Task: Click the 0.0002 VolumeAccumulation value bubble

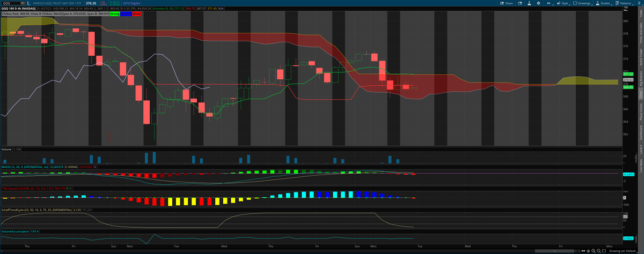Action: point(628,238)
